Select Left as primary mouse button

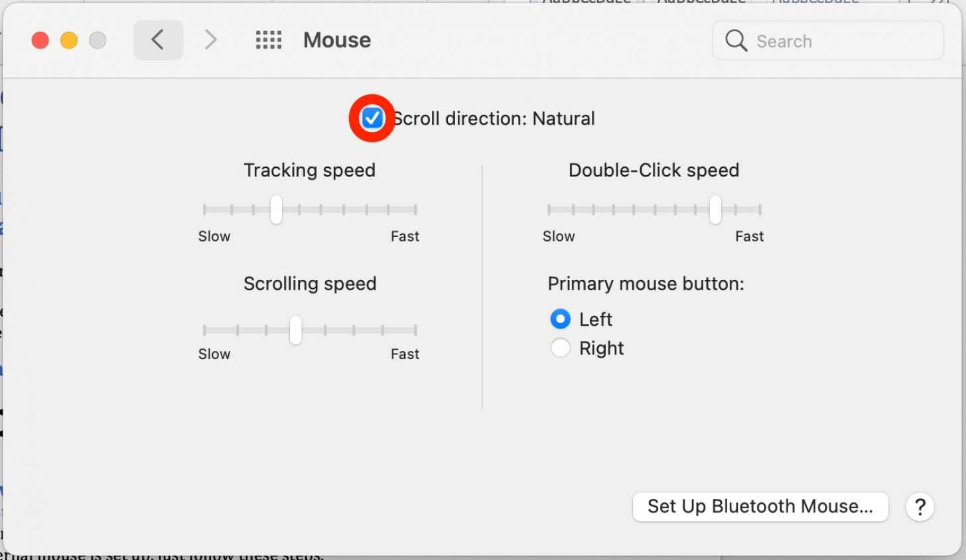pos(561,319)
